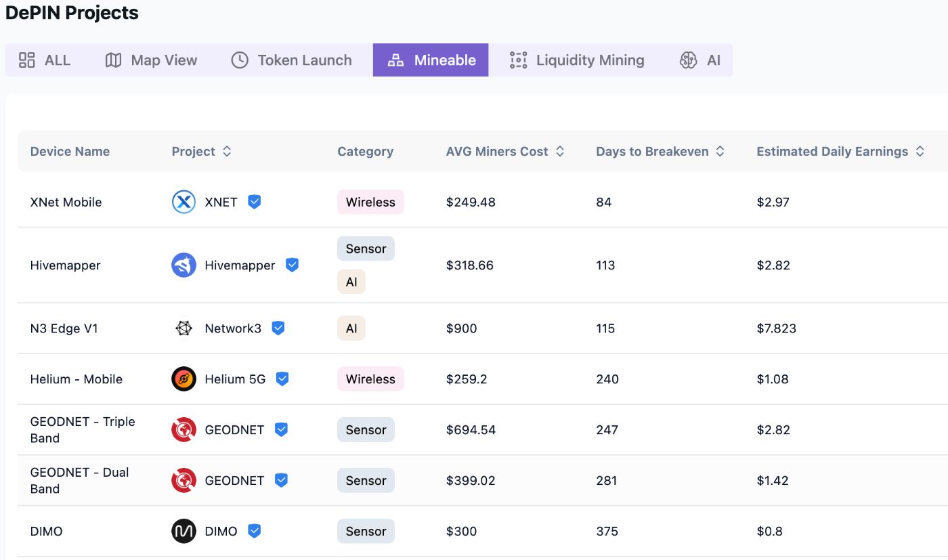Screen dimensions: 948x560
Task: Open the Map View tab
Action: 151,60
